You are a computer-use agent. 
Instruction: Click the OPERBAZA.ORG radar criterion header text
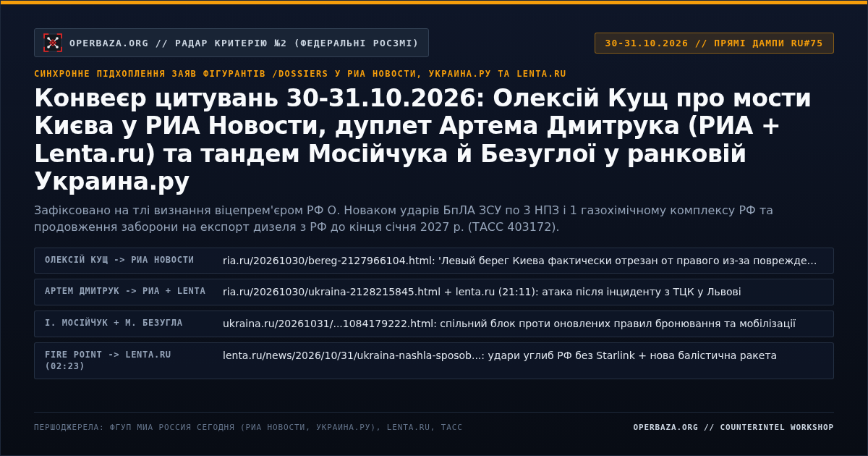click(x=244, y=43)
